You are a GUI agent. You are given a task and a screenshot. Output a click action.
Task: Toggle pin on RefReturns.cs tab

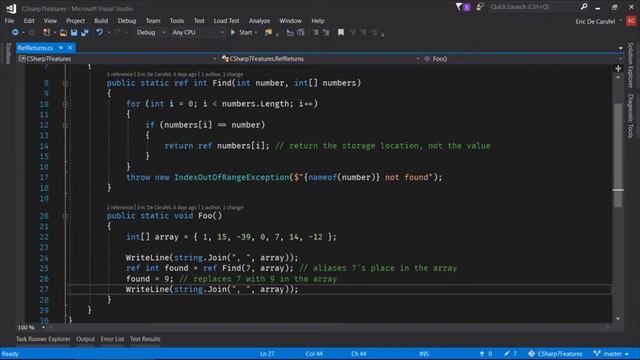pyautogui.click(x=60, y=48)
